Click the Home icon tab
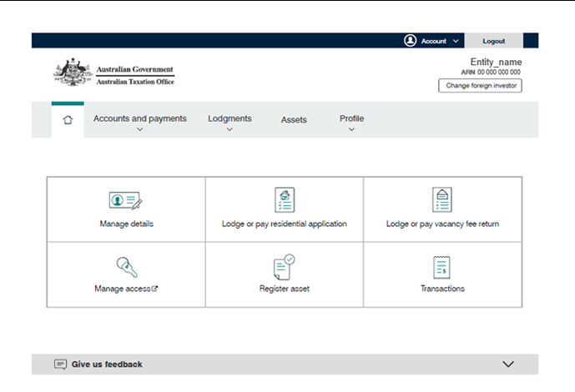This screenshot has height=392, width=575. 68,120
